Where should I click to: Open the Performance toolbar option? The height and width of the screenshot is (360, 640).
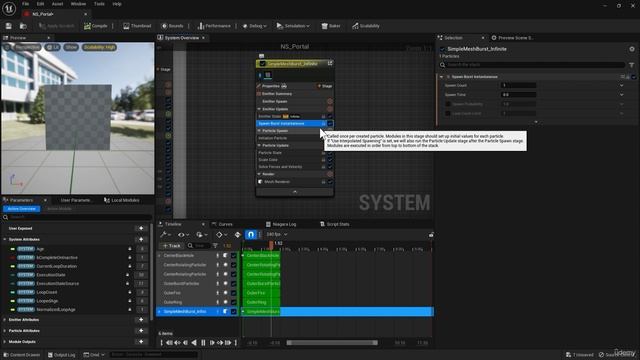point(214,26)
